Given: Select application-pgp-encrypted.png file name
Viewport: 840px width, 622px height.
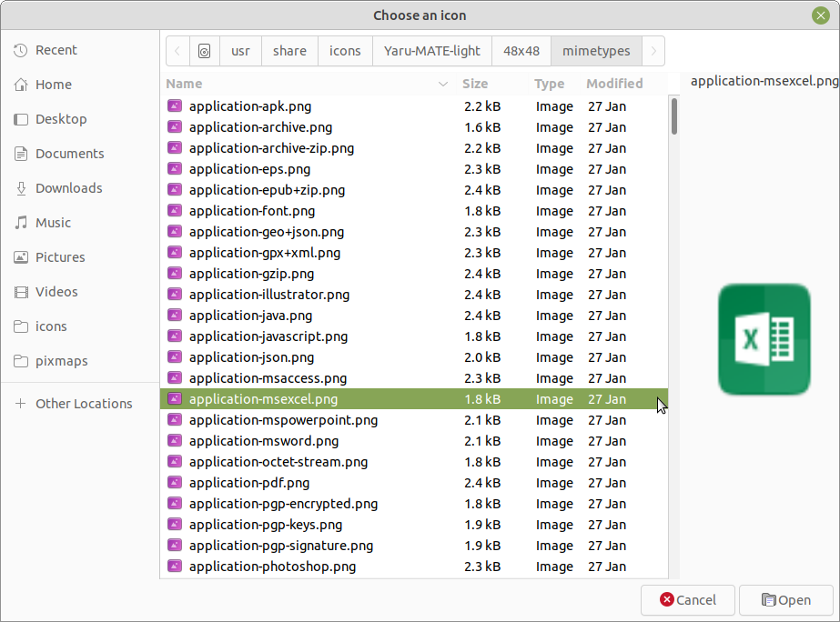Looking at the screenshot, I should pos(283,503).
